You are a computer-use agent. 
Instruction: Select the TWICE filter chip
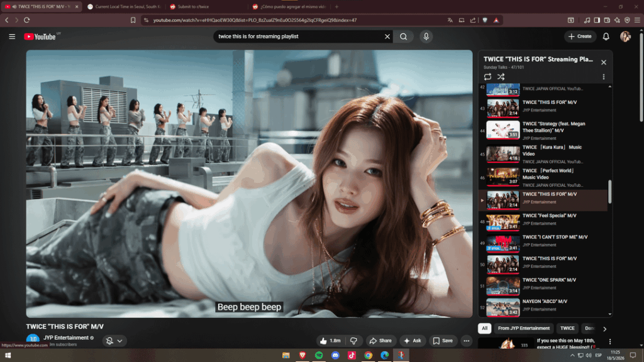pyautogui.click(x=567, y=328)
